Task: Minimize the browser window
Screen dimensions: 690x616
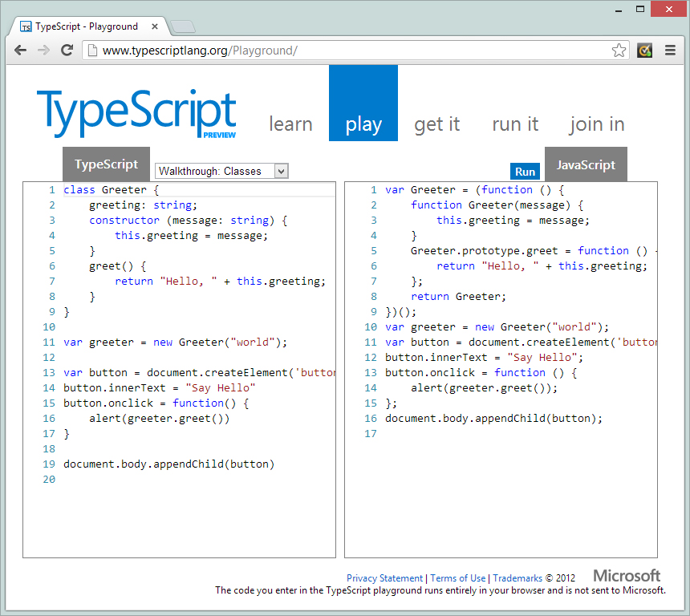Action: (619, 10)
